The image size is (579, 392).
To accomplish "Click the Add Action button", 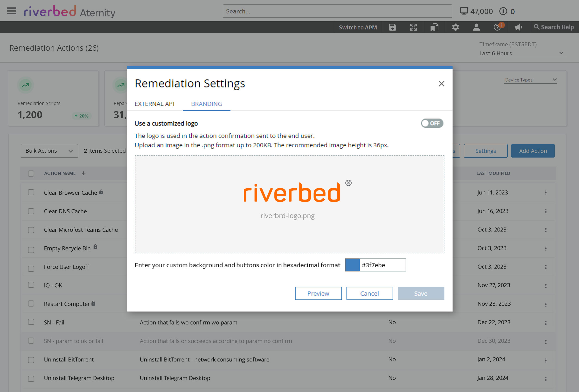I will (533, 151).
